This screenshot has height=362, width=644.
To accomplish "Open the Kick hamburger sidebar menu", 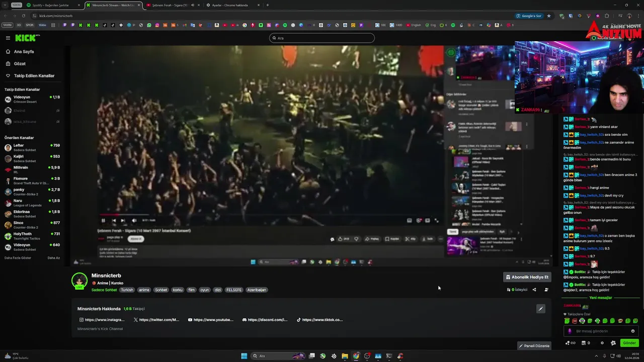I will tap(8, 38).
